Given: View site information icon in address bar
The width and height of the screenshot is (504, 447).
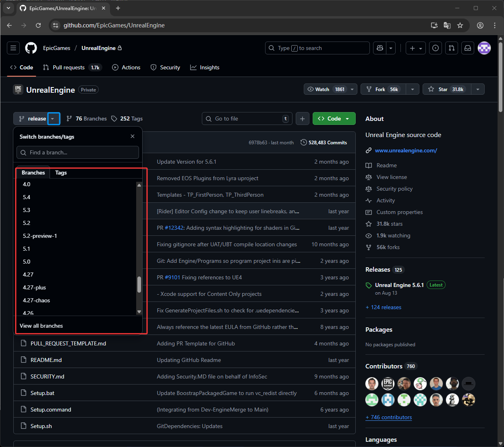Looking at the screenshot, I should pos(56,25).
